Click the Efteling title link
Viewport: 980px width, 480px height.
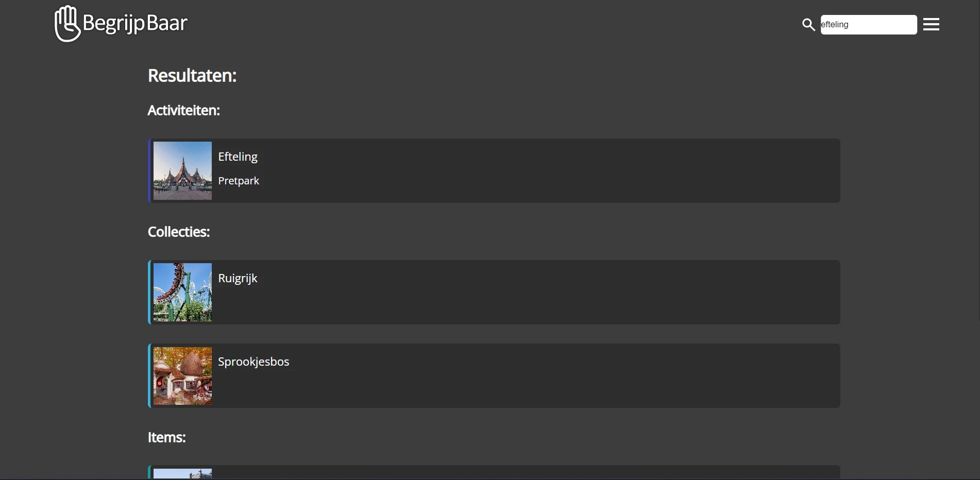coord(237,157)
